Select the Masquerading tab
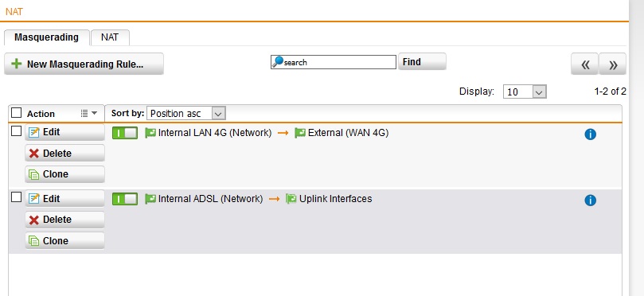The width and height of the screenshot is (644, 296). pos(46,37)
